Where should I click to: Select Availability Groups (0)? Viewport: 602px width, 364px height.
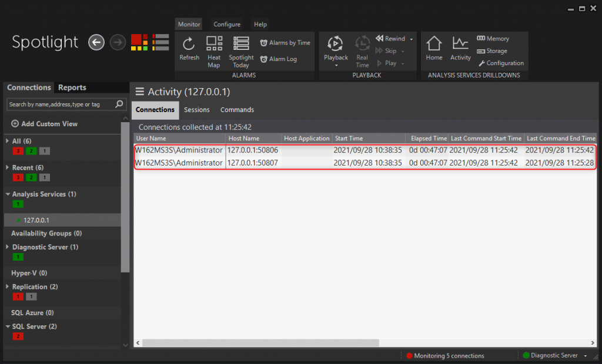pyautogui.click(x=46, y=233)
